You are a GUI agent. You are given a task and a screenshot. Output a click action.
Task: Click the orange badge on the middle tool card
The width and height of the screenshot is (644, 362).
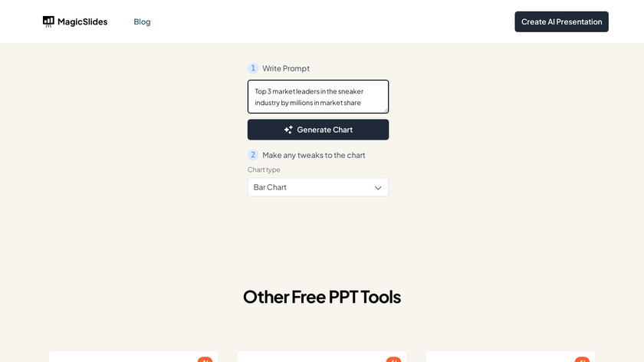pos(393,360)
